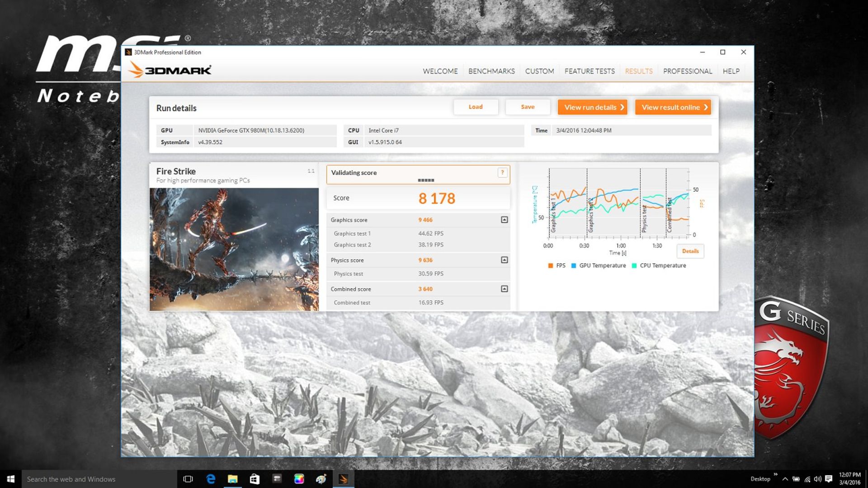Viewport: 868px width, 488px height.
Task: Open Task View on the taskbar
Action: 188,479
